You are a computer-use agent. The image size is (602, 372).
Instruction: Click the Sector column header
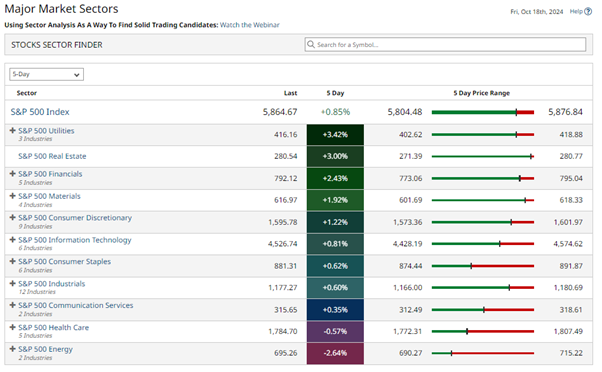[26, 93]
